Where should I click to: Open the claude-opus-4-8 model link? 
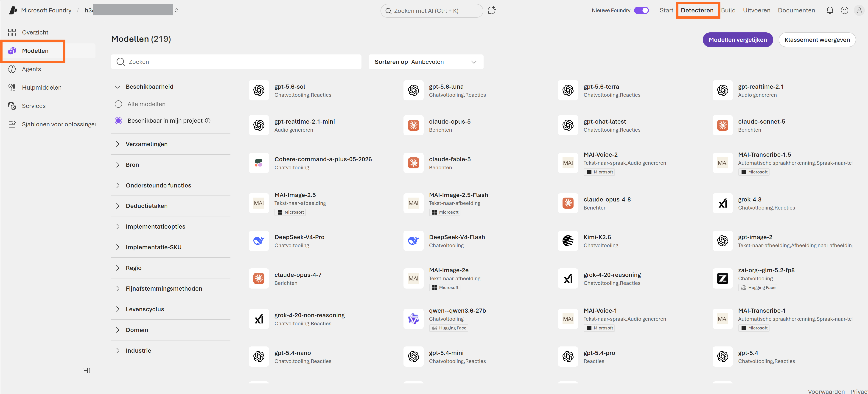pos(607,200)
